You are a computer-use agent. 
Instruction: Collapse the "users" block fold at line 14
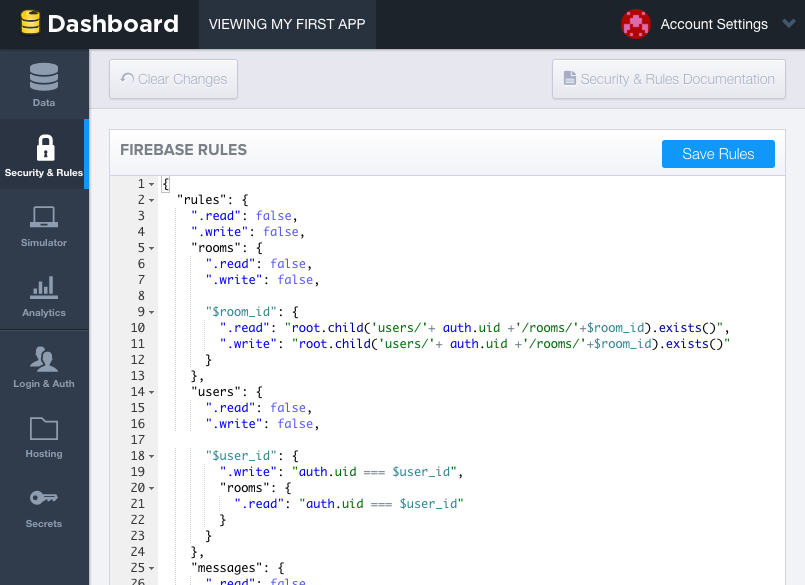[x=151, y=392]
